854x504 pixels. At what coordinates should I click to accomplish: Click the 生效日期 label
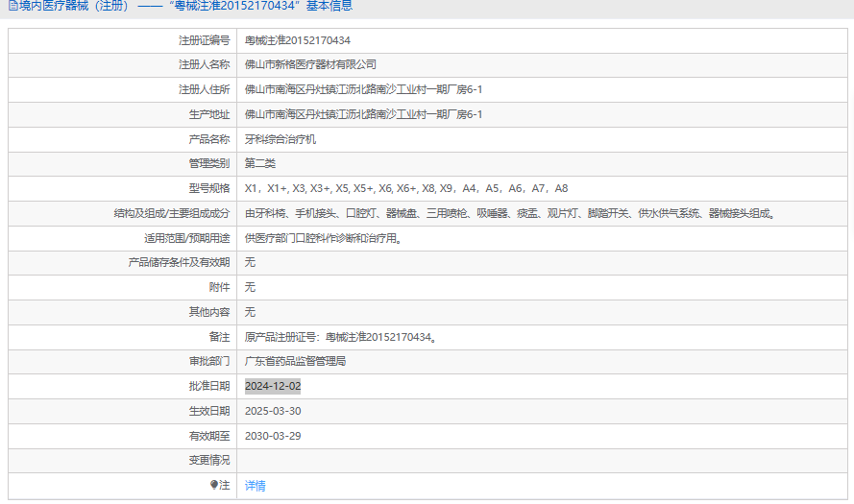point(209,412)
